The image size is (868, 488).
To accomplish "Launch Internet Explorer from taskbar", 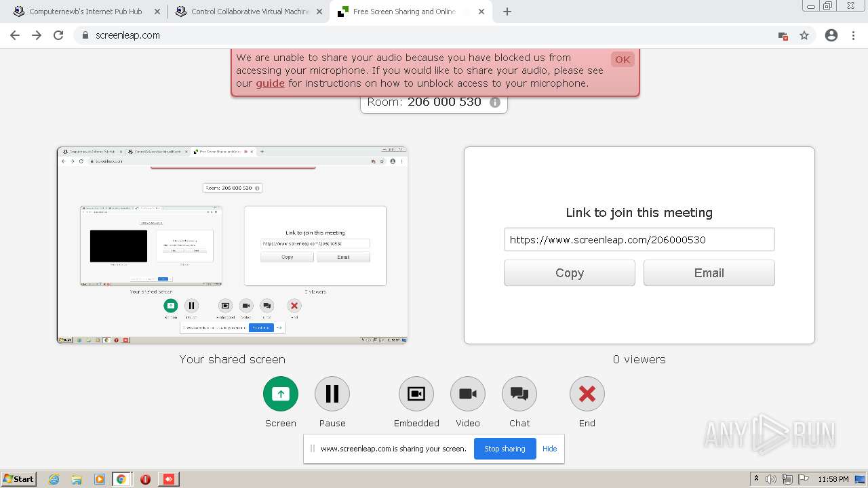I will (54, 479).
